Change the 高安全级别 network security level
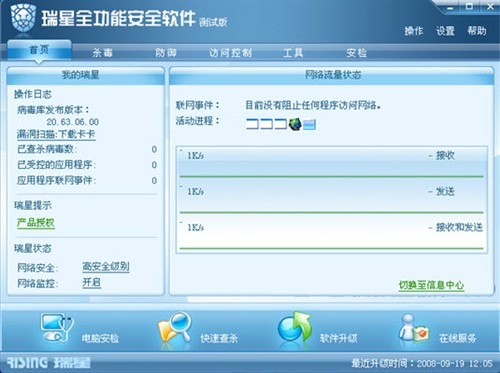The image size is (500, 373). pyautogui.click(x=106, y=267)
